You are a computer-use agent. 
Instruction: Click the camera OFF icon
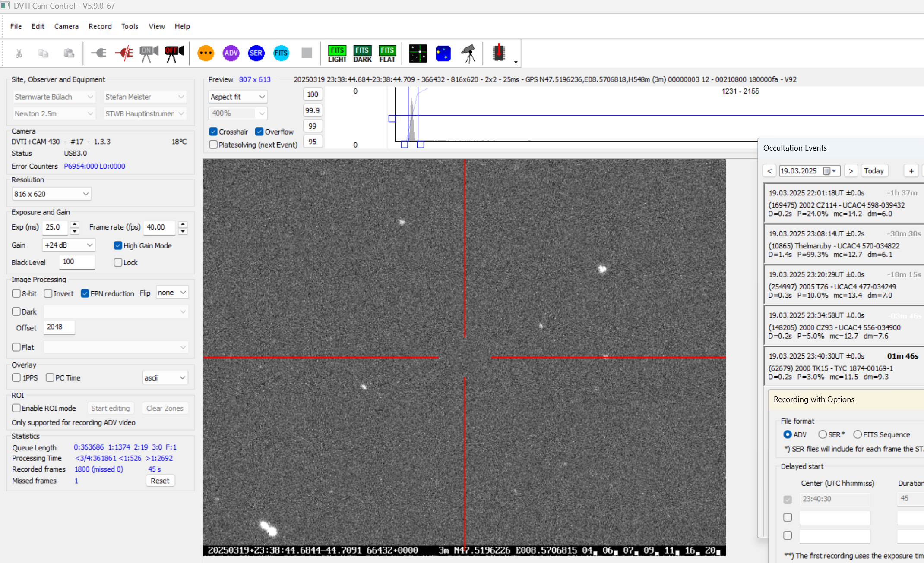(x=174, y=53)
